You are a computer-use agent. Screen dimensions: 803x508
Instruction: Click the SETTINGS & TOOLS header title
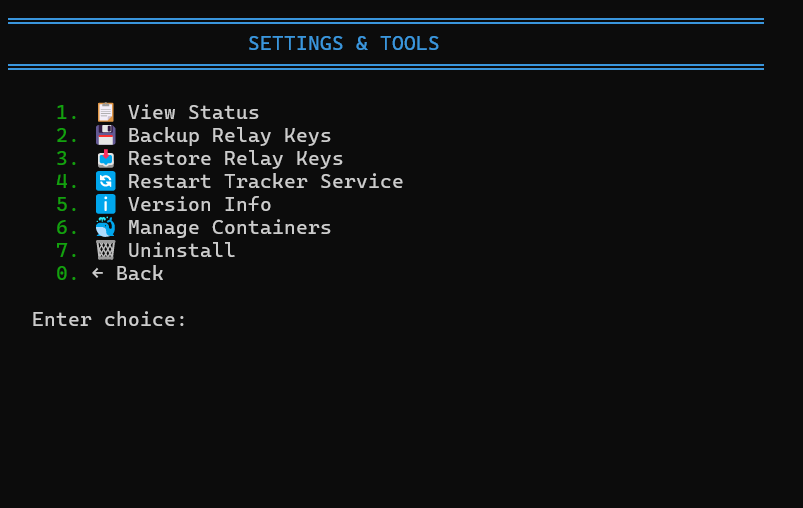click(x=343, y=43)
